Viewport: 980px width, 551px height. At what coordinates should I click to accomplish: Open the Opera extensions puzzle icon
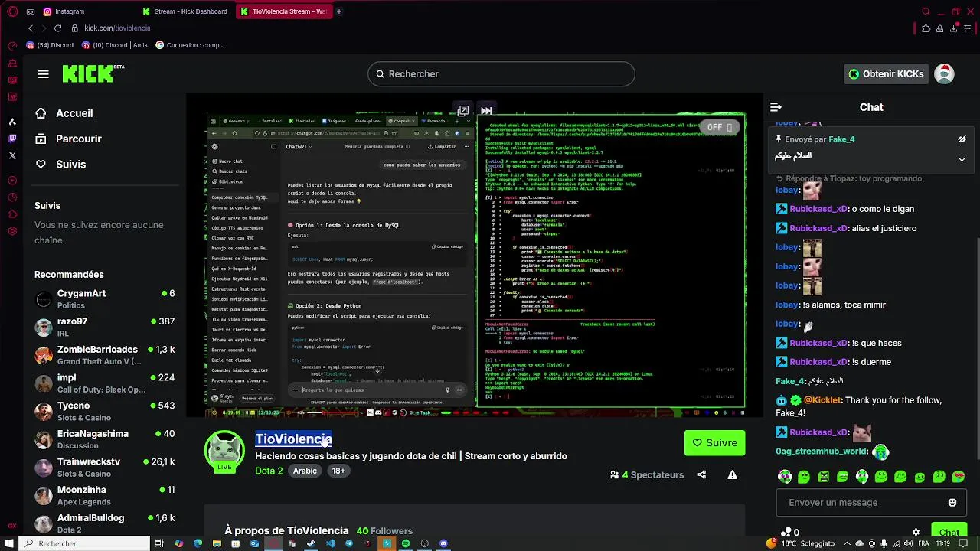pos(926,28)
